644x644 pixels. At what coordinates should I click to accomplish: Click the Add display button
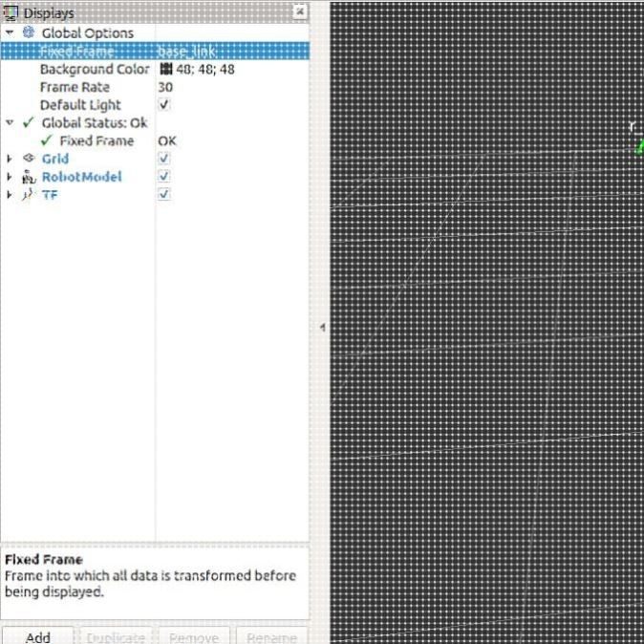38,635
